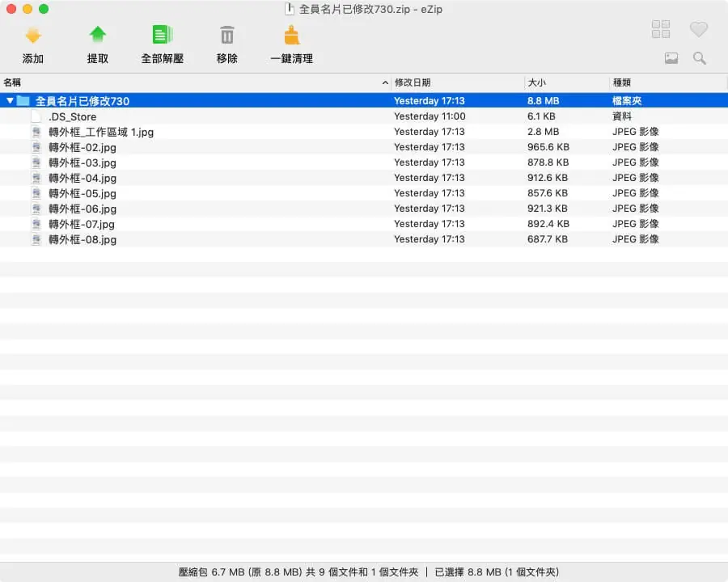Select file 轉外框-02.jpg

click(83, 147)
